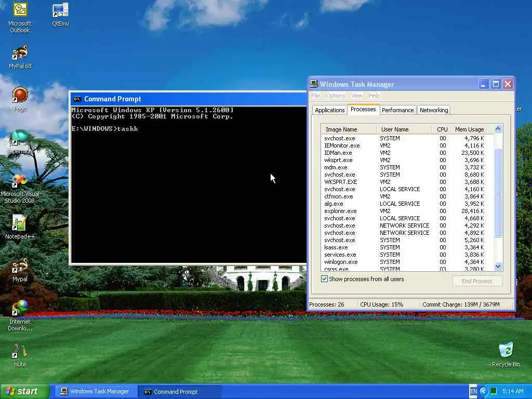Screen dimensions: 532x399
Task: Select the MyPal 68 desktop icon
Action: (x=20, y=57)
